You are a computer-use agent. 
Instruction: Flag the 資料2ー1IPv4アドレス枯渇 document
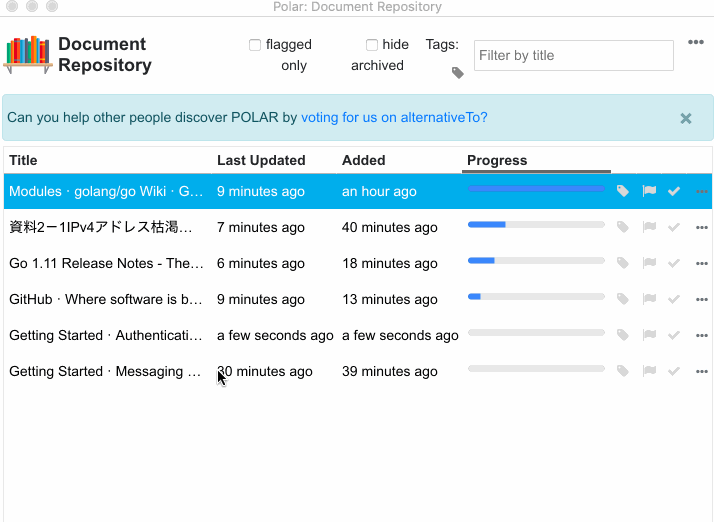pyautogui.click(x=649, y=227)
